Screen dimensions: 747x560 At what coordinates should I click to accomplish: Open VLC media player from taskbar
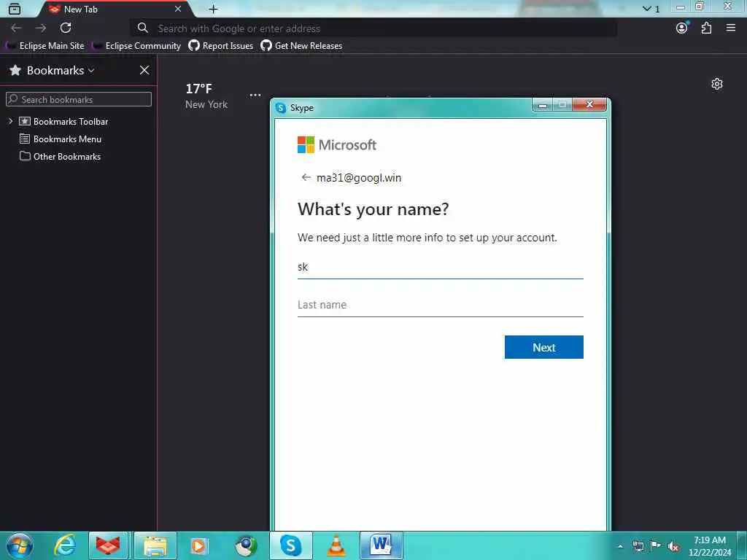click(336, 545)
